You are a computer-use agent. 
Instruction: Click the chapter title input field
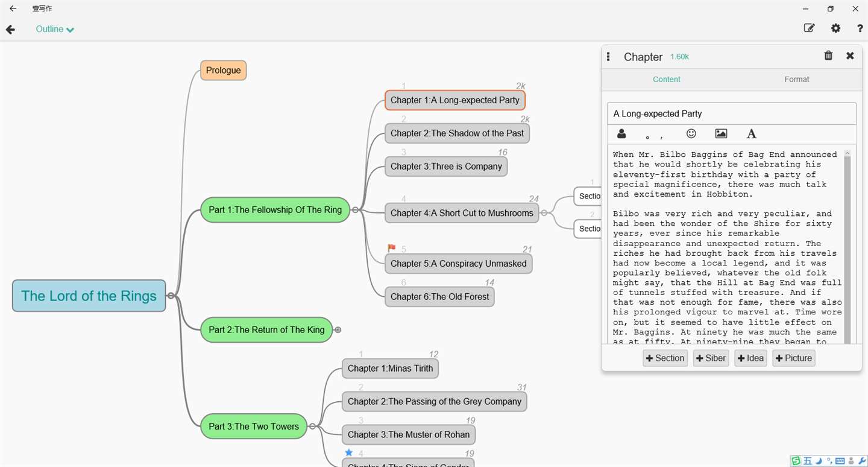(x=731, y=113)
